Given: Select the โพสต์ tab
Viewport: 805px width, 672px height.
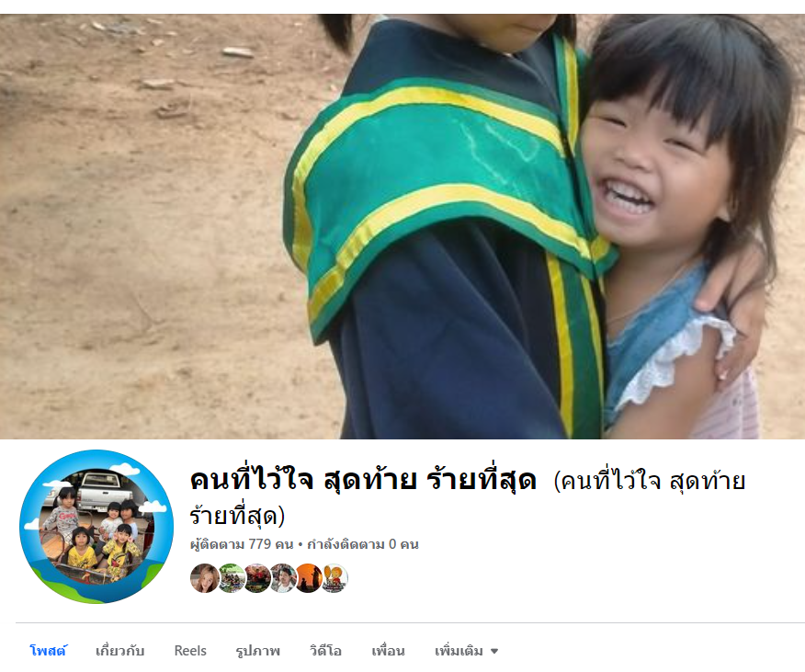Looking at the screenshot, I should pos(48,651).
